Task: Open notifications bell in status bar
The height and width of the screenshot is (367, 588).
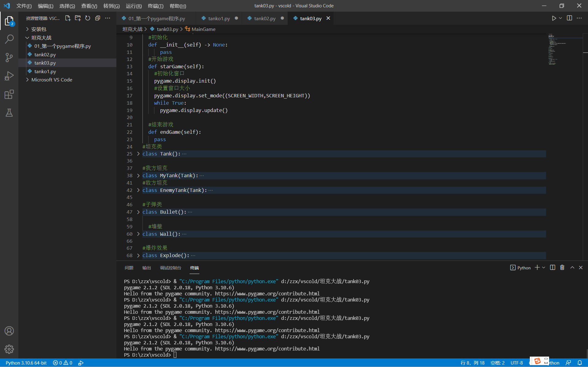Action: pyautogui.click(x=580, y=363)
